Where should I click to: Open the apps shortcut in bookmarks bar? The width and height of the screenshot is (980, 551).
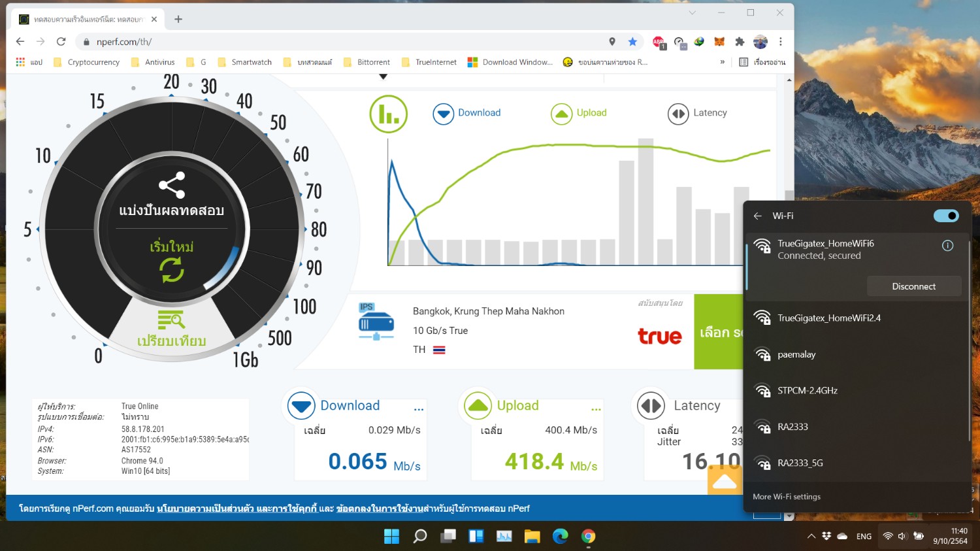pyautogui.click(x=28, y=62)
